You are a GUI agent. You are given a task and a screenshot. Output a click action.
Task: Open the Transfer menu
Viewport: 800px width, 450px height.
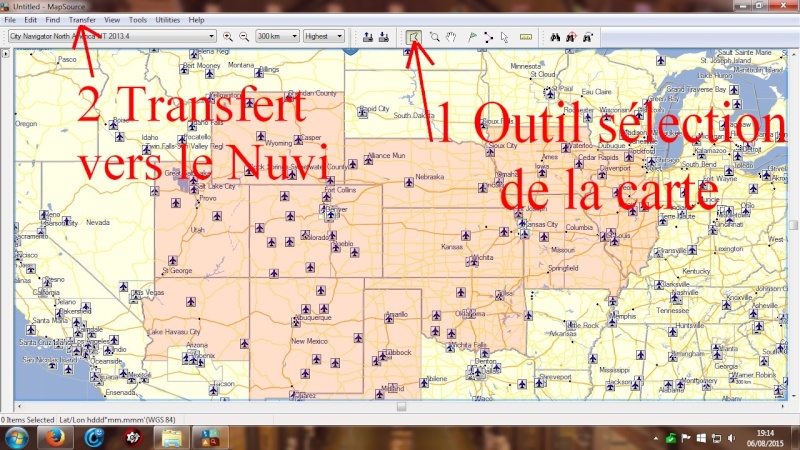[x=82, y=20]
